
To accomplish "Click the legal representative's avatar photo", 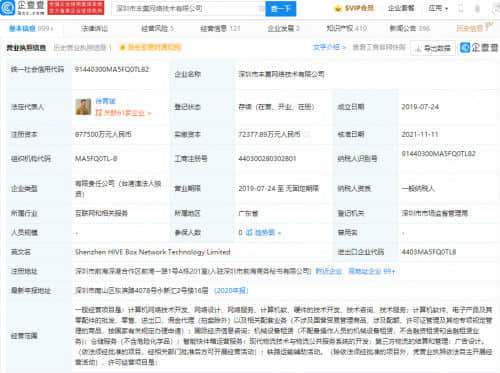I will (x=83, y=107).
